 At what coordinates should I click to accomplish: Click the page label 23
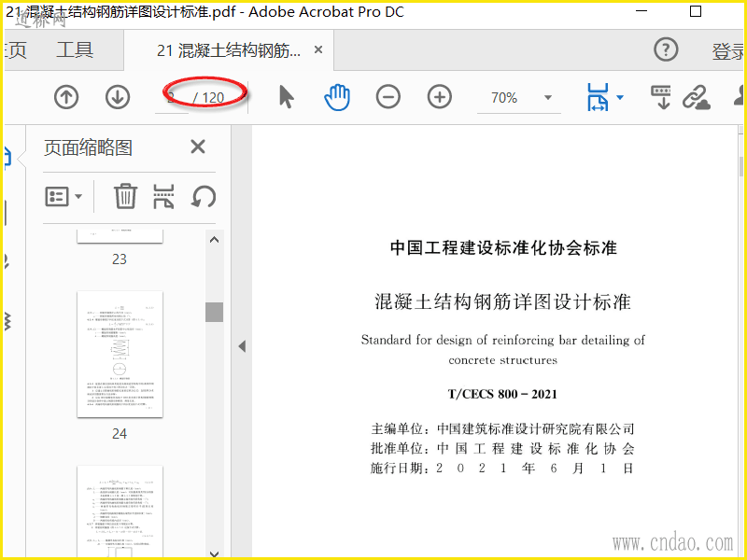click(120, 259)
